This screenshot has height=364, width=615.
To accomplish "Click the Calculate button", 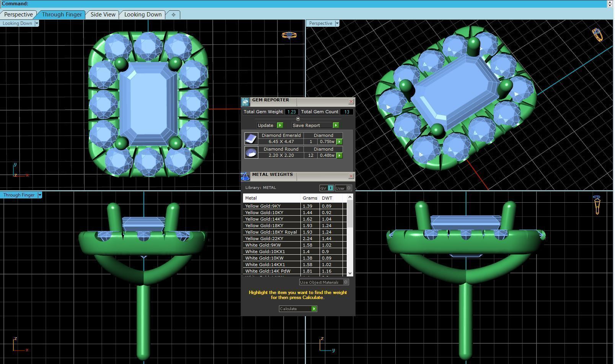I will tap(298, 309).
